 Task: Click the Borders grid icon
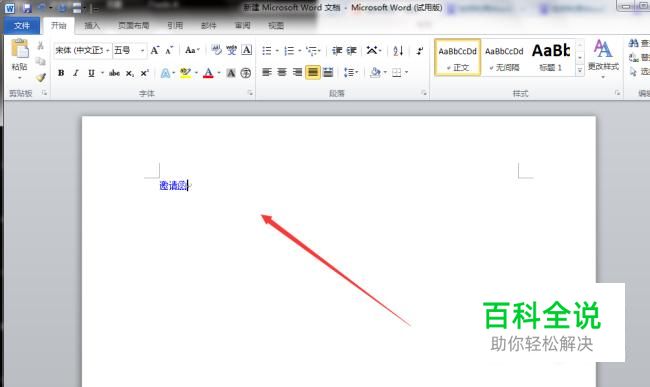[397, 73]
